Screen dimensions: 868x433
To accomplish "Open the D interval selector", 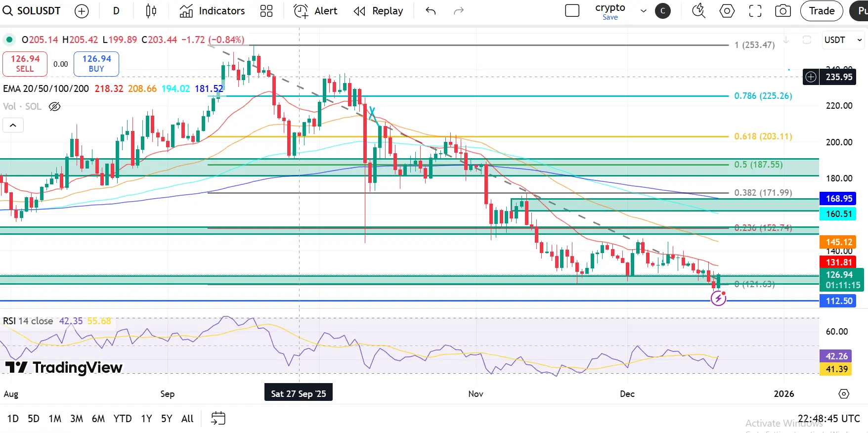I will coord(116,11).
